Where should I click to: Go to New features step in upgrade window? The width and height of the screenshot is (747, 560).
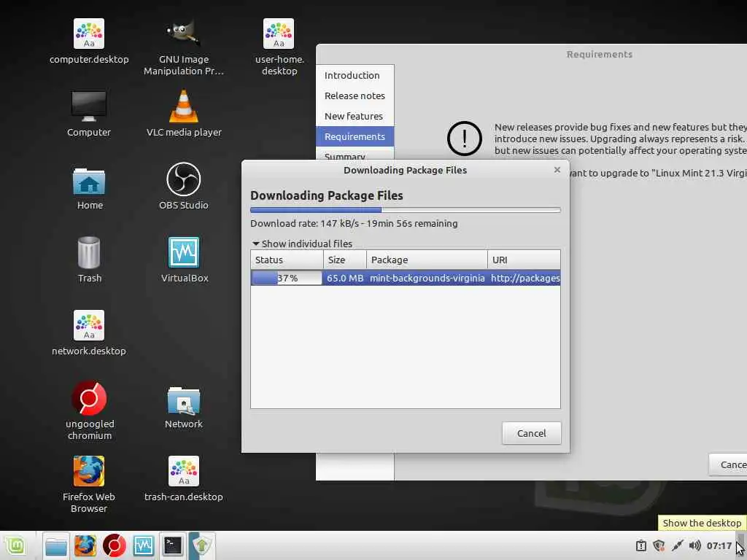coord(355,116)
